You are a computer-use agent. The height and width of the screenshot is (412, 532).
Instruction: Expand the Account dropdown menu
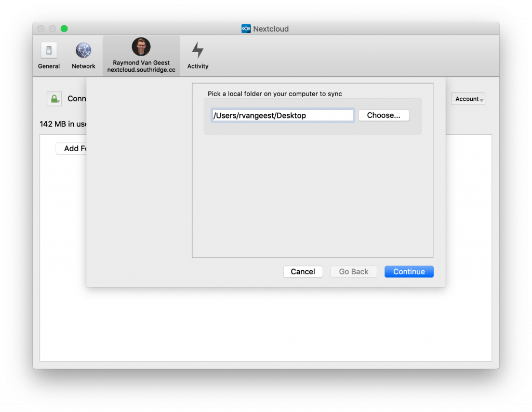[x=468, y=99]
